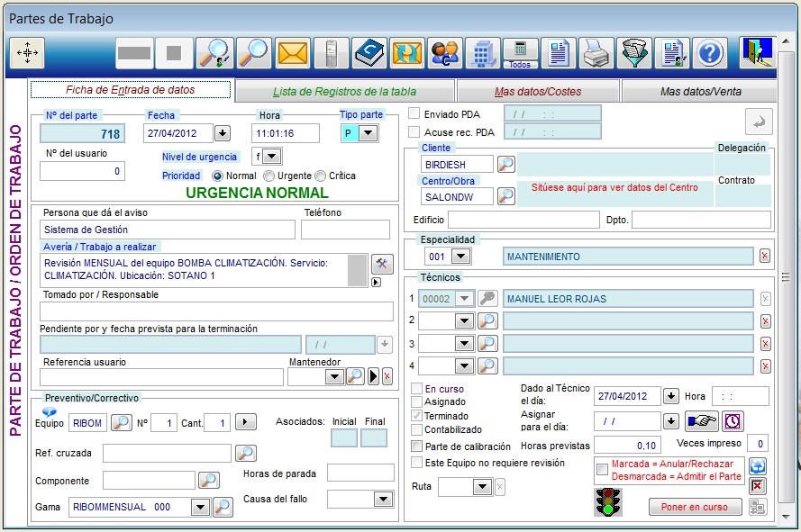This screenshot has height=532, width=801.
Task: Open the Causa del fallo dropdown
Action: [384, 499]
